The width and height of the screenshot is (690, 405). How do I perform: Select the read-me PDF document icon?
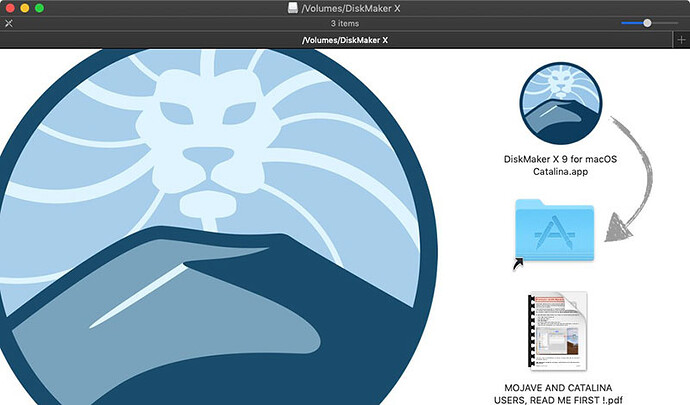tap(556, 332)
